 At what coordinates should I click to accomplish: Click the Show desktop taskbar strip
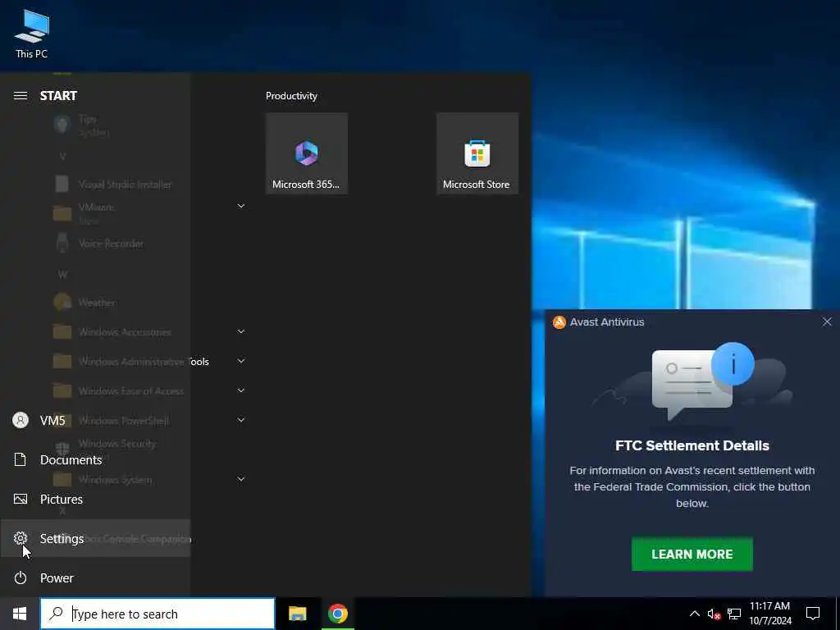(x=838, y=614)
